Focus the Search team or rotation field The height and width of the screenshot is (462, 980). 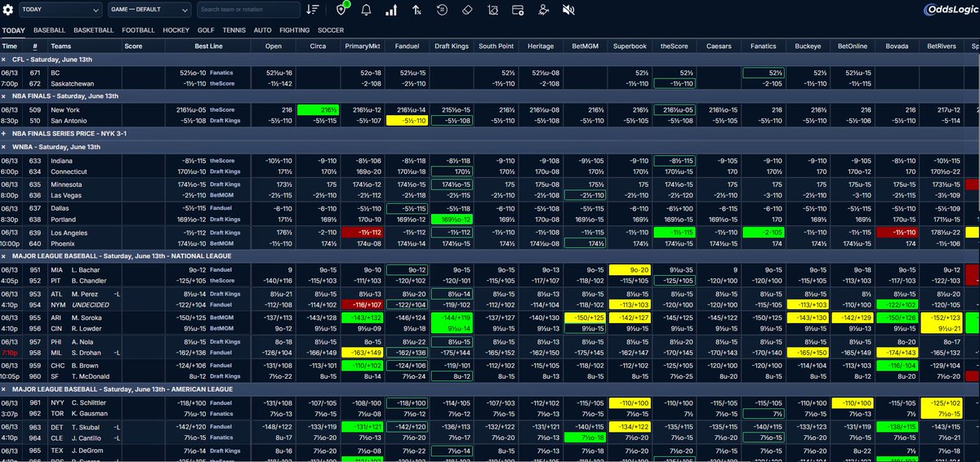pyautogui.click(x=248, y=10)
